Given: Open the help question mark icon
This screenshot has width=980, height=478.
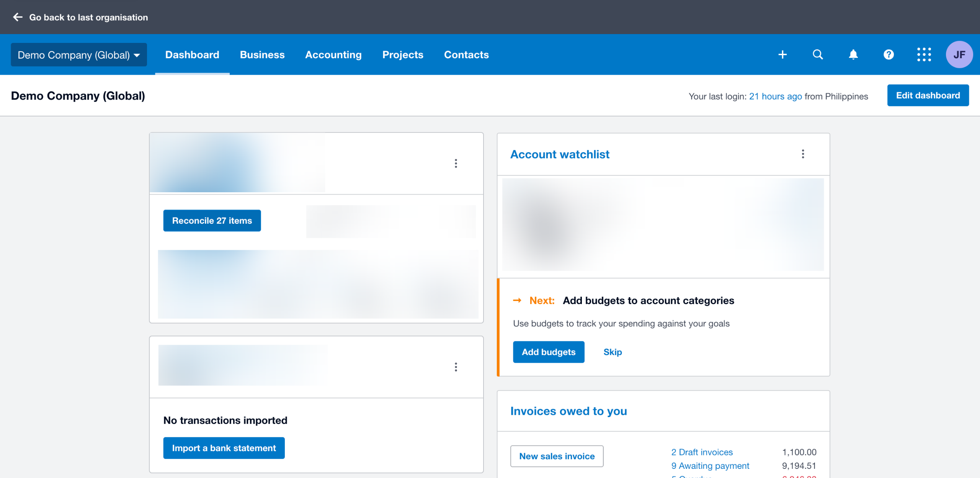Looking at the screenshot, I should point(889,54).
